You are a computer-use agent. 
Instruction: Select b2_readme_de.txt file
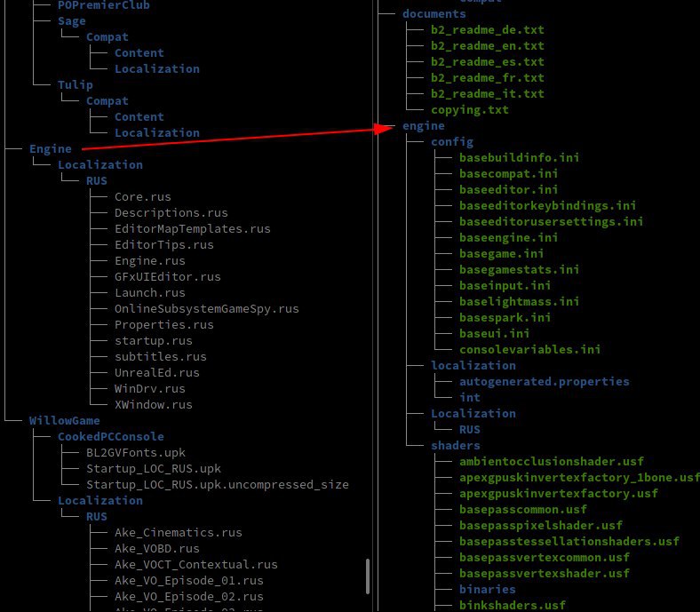pyautogui.click(x=488, y=30)
